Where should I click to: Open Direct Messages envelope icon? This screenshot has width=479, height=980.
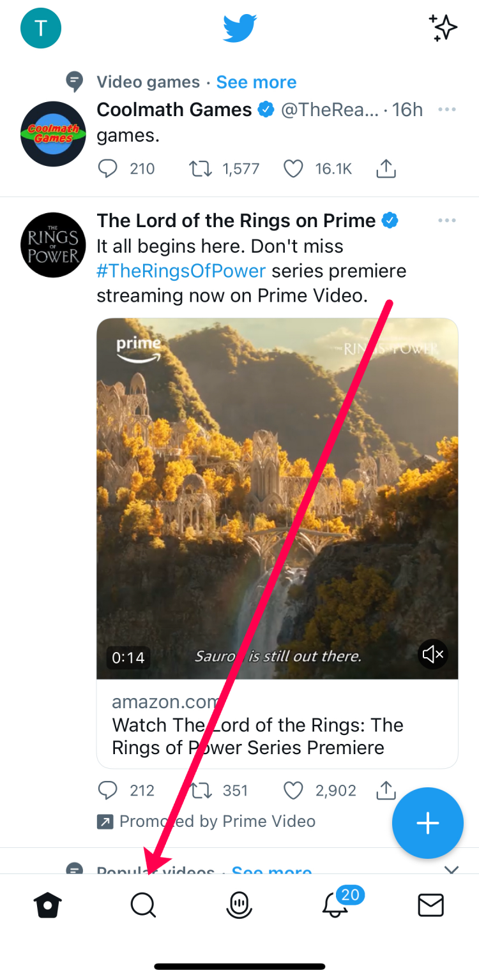[432, 904]
